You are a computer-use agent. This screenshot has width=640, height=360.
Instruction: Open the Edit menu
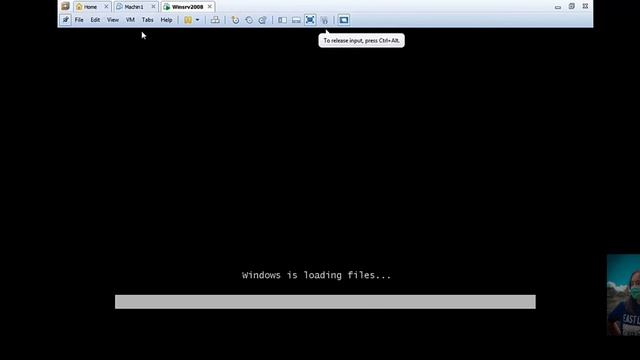[95, 20]
